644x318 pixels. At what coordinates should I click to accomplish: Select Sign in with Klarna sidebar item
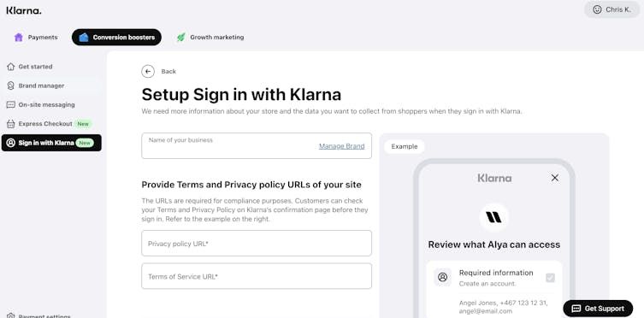pos(51,143)
